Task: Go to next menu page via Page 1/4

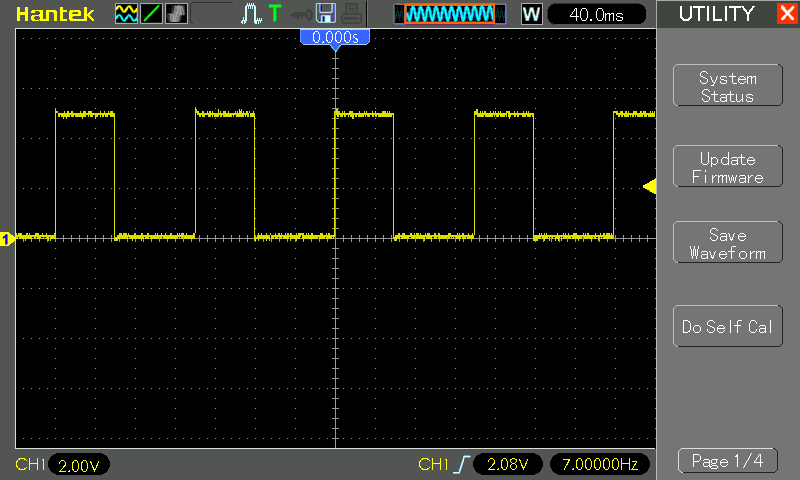Action: [728, 461]
